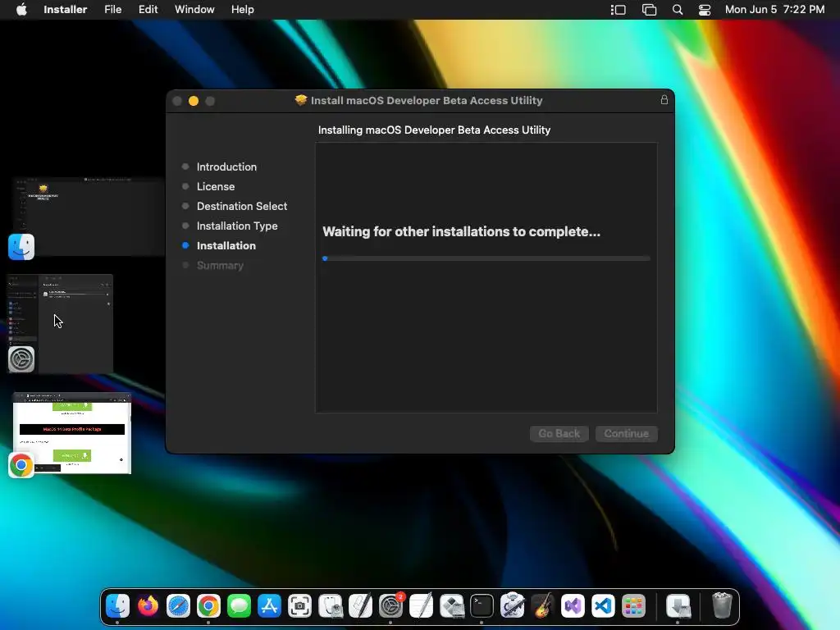Open Control Center in the menu bar
The width and height of the screenshot is (840, 630).
click(705, 10)
